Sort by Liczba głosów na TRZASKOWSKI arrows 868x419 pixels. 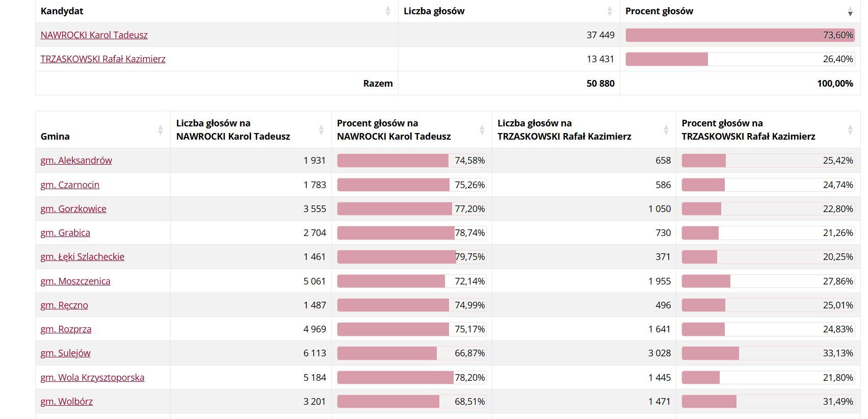coord(666,130)
